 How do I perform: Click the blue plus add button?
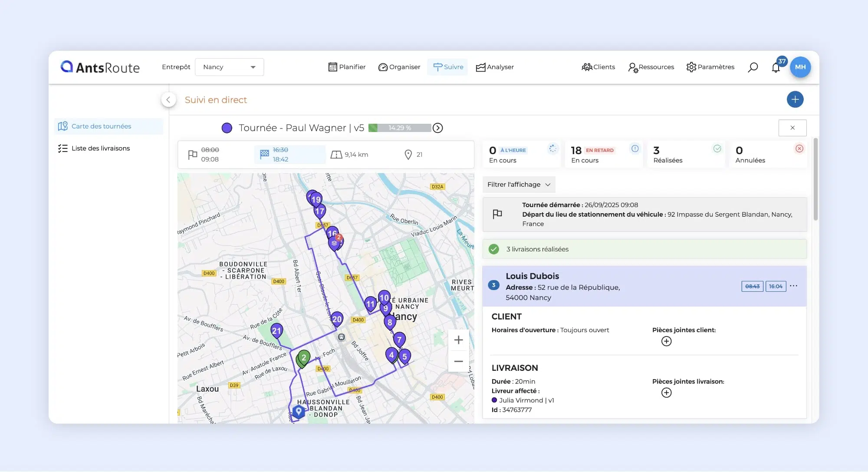click(x=795, y=99)
